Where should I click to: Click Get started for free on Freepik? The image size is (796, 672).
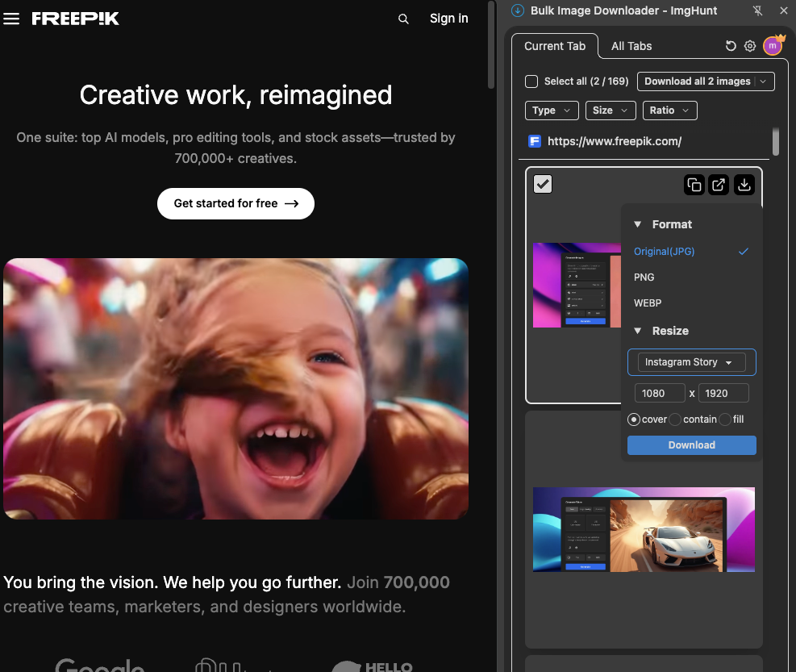pyautogui.click(x=235, y=203)
